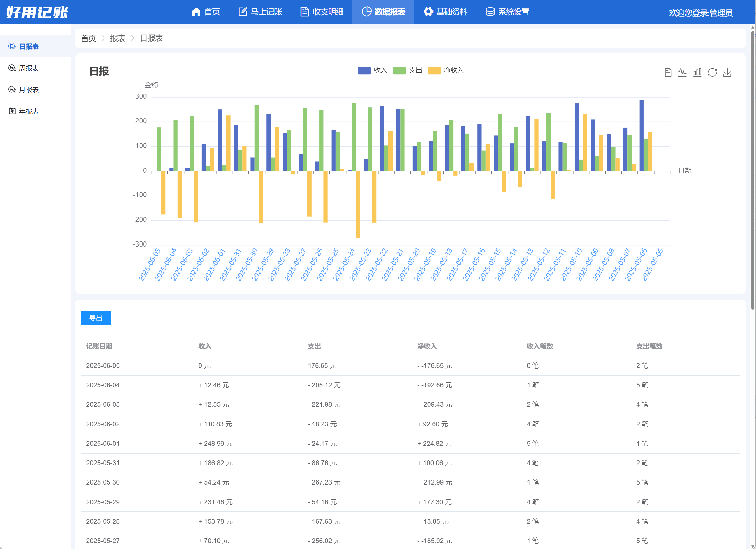Screen dimensions: 756x549
Task: Click the 日报表 breadcrumb item
Action: coord(151,38)
